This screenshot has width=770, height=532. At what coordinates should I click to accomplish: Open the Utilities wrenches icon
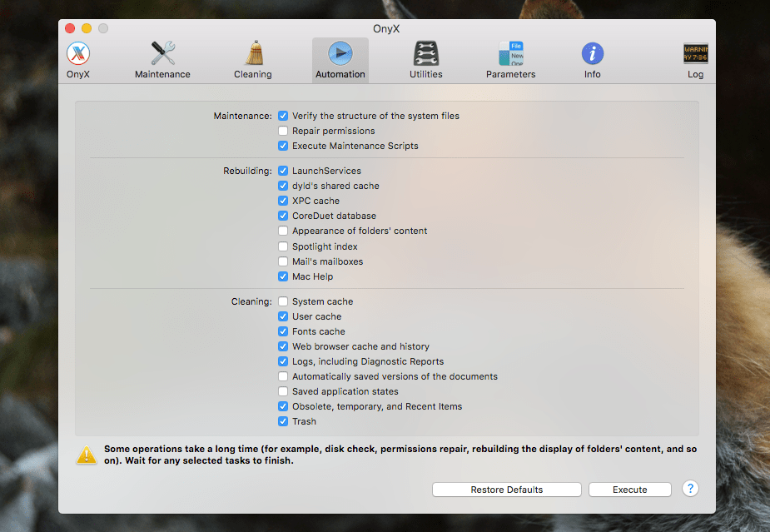coord(425,53)
